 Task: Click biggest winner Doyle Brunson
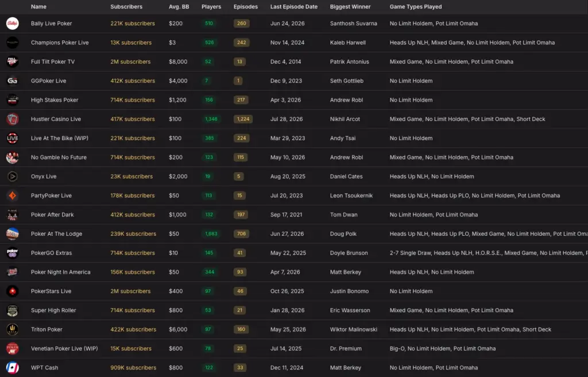click(349, 252)
